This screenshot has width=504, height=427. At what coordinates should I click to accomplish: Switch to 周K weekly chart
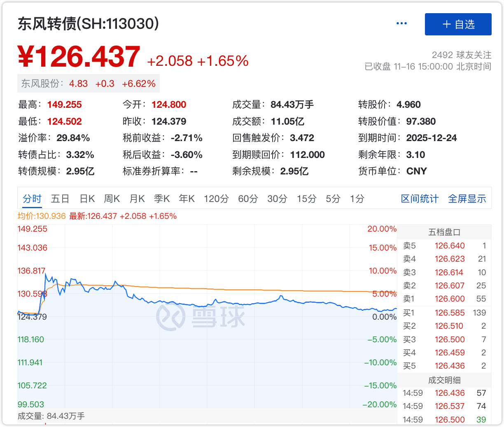(x=112, y=199)
